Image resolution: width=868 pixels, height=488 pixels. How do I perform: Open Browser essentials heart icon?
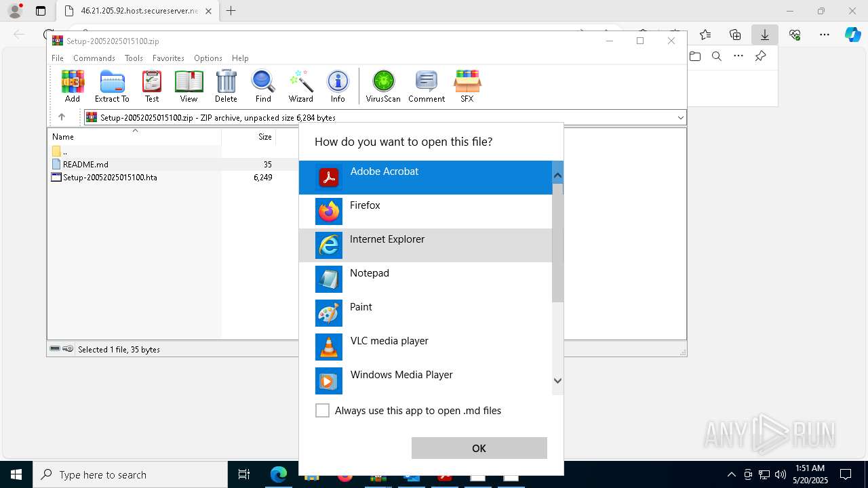coord(795,35)
